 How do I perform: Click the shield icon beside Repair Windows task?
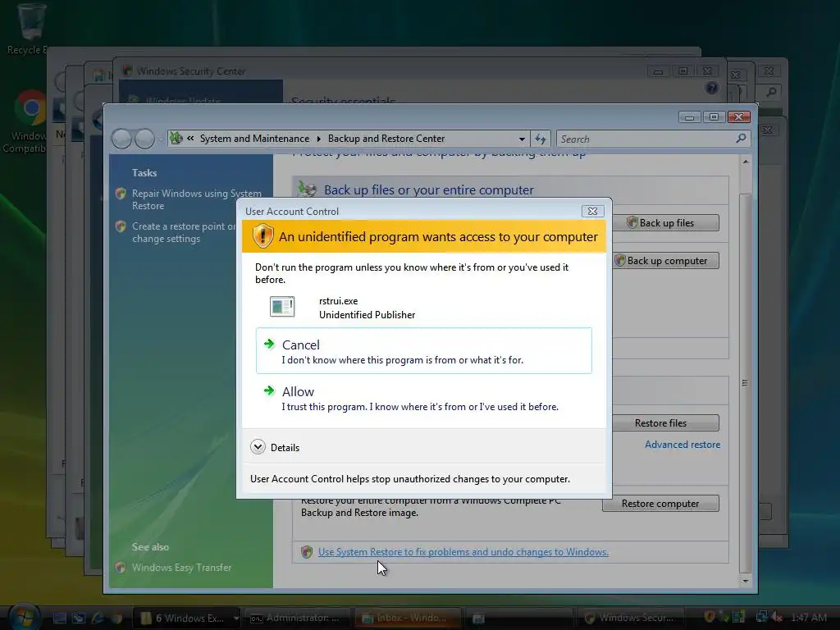tap(121, 194)
